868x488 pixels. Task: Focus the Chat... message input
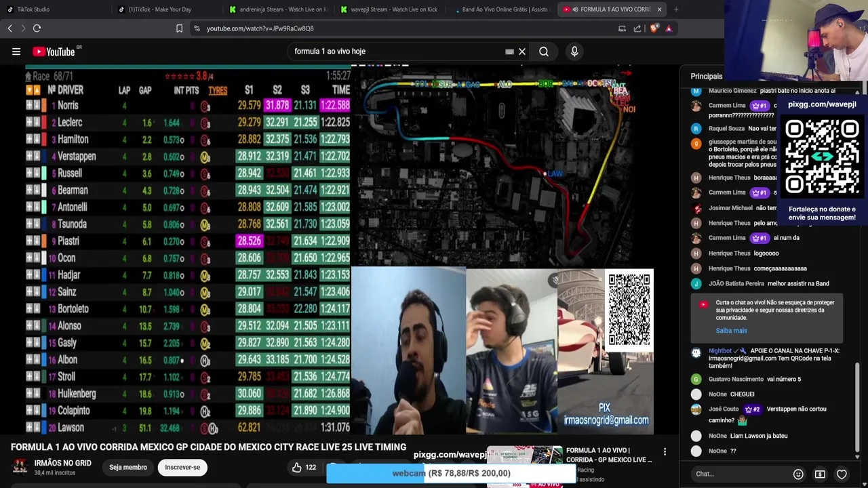click(739, 474)
